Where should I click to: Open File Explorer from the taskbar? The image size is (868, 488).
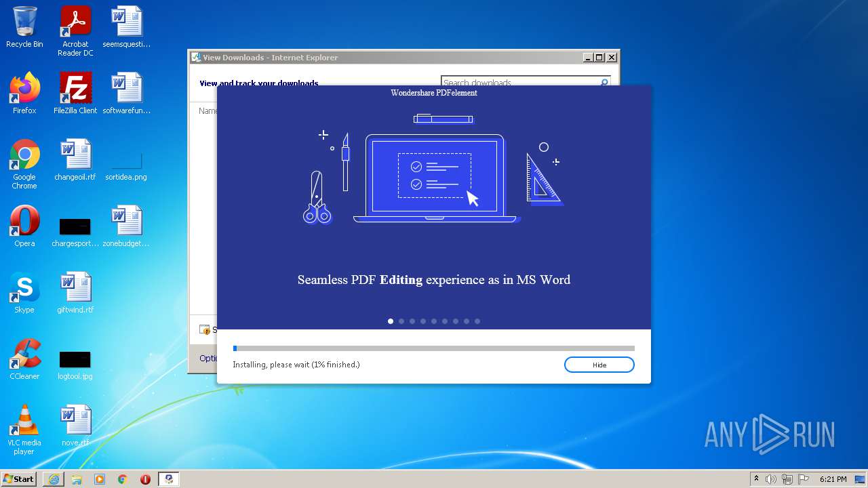[77, 479]
